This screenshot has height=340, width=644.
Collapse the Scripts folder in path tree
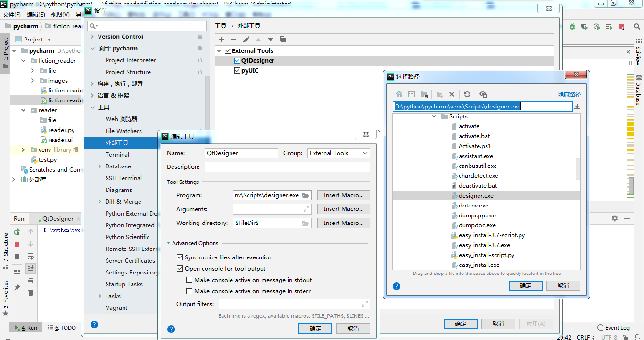[434, 116]
